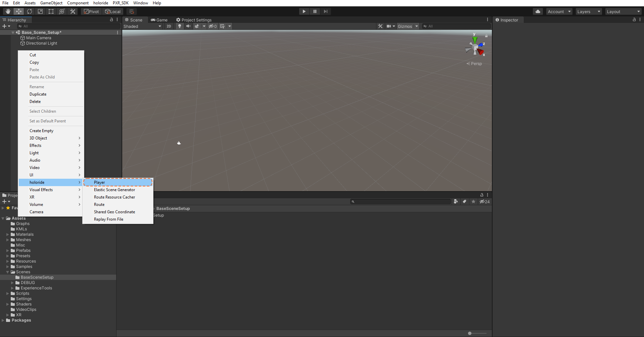Choose Elastic Scene Generator from submenu
The image size is (644, 337).
click(114, 190)
